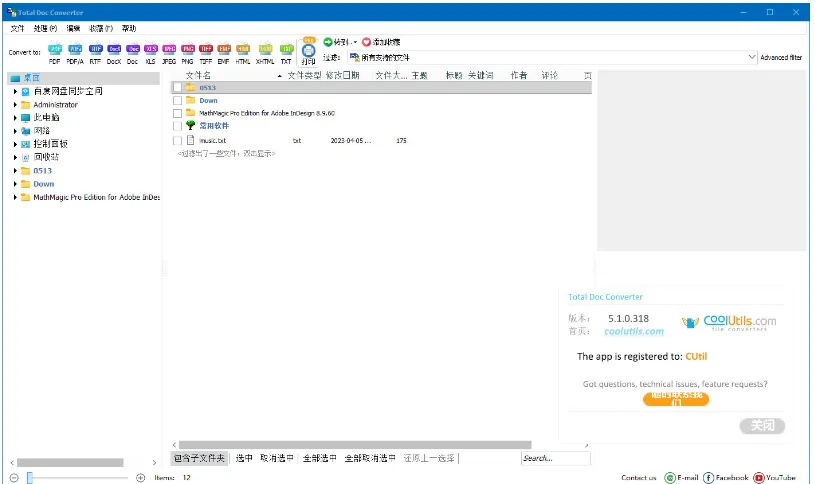Screen dimensions: 815x484
Task: Check the box for 常用软件 item
Action: point(177,126)
